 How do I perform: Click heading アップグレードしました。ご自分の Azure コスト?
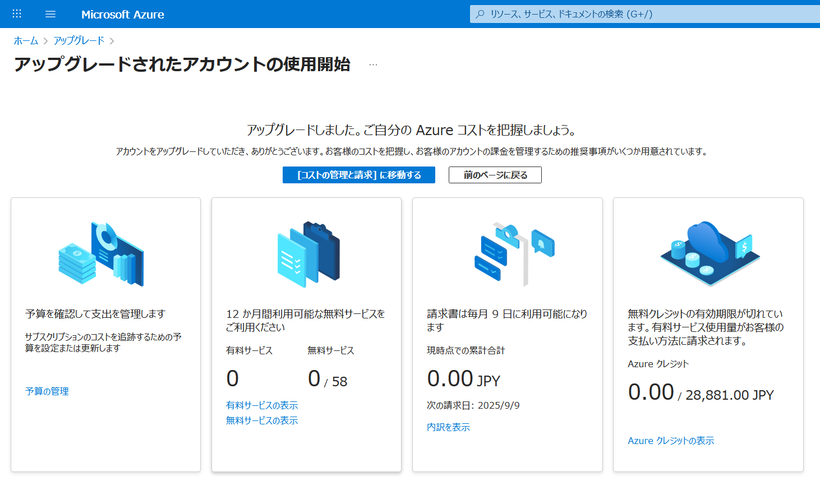tap(411, 130)
